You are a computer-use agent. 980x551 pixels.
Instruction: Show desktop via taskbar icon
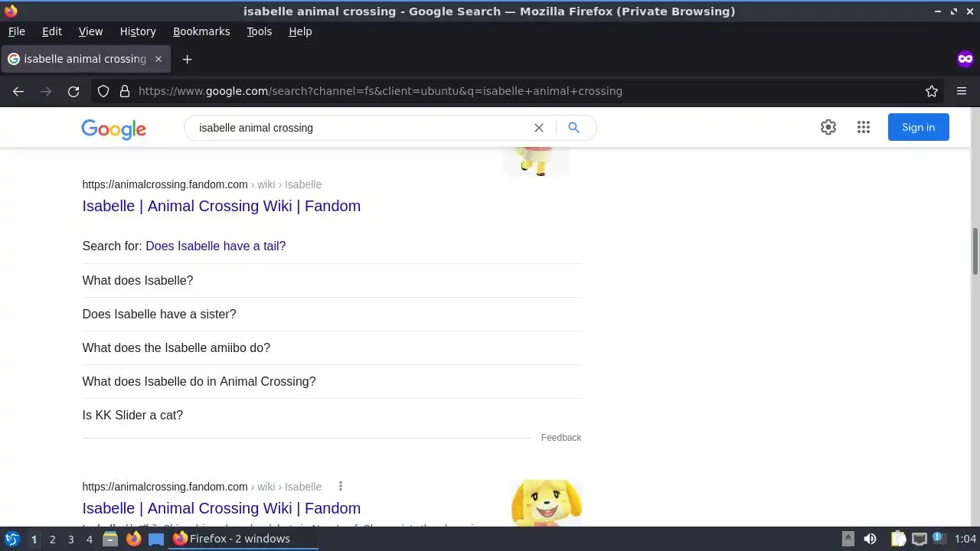click(x=156, y=539)
